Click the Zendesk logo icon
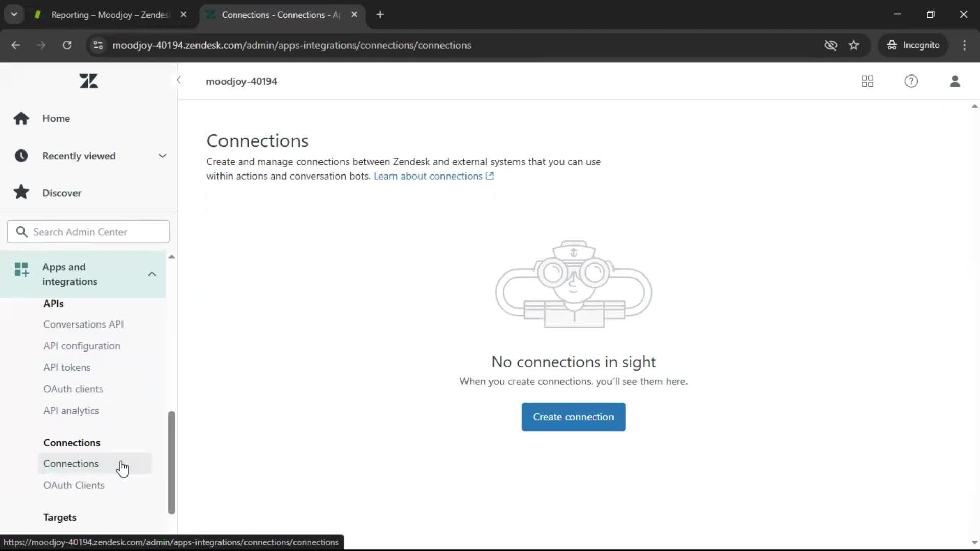This screenshot has height=551, width=980. click(x=89, y=81)
